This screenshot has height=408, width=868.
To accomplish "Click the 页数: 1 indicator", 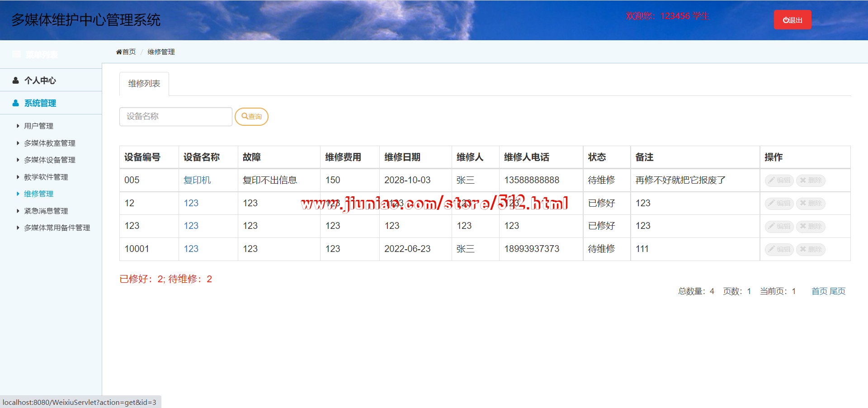I will point(737,291).
